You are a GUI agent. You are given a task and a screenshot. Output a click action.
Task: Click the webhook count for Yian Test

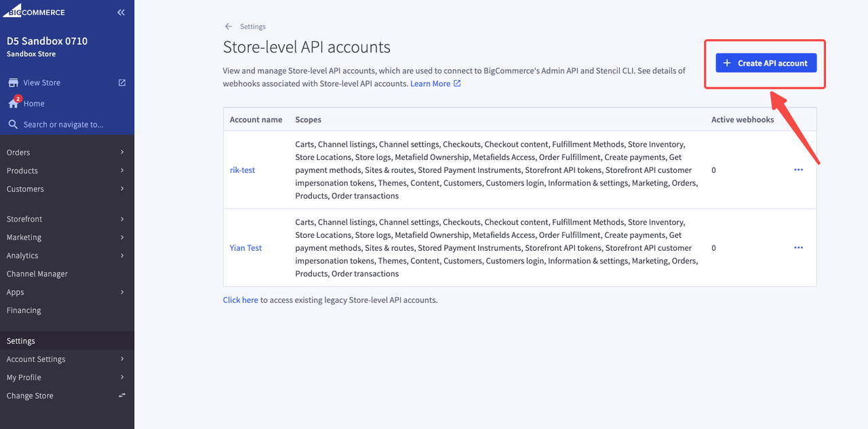tap(713, 248)
